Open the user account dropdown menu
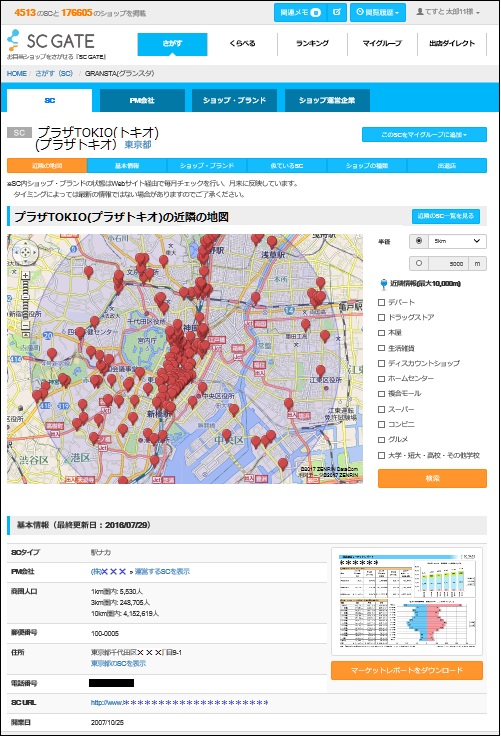The image size is (501, 736). tap(448, 12)
